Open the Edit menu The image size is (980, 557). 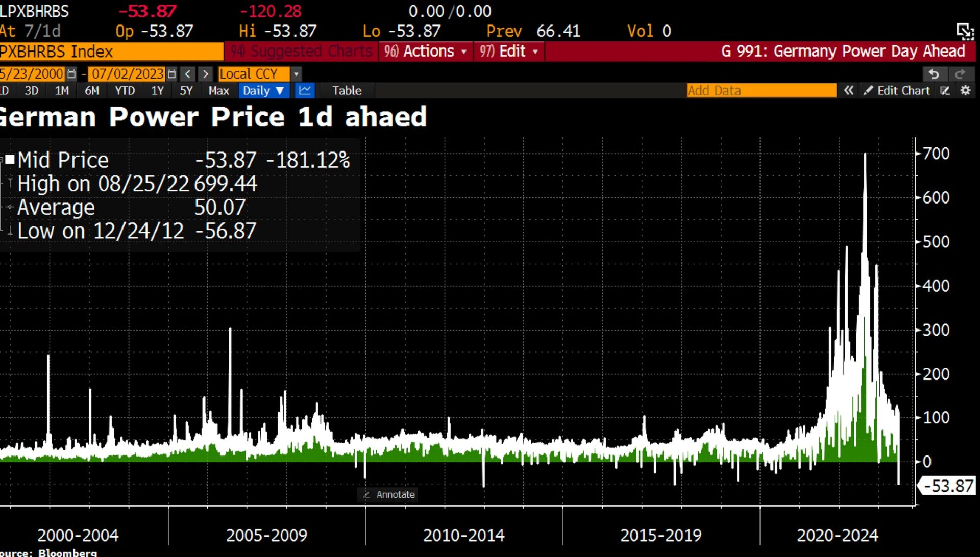(509, 51)
